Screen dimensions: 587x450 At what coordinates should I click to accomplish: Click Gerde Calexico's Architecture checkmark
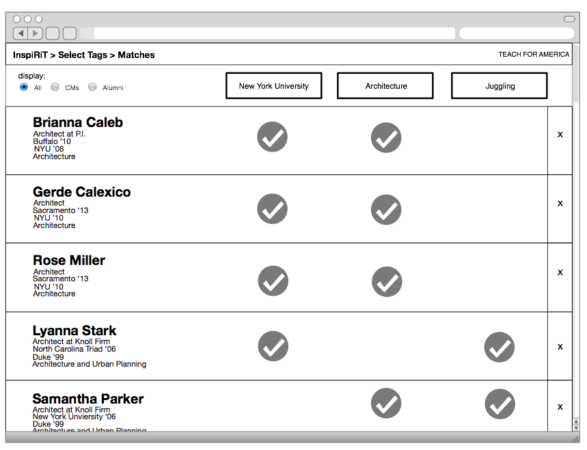point(386,209)
